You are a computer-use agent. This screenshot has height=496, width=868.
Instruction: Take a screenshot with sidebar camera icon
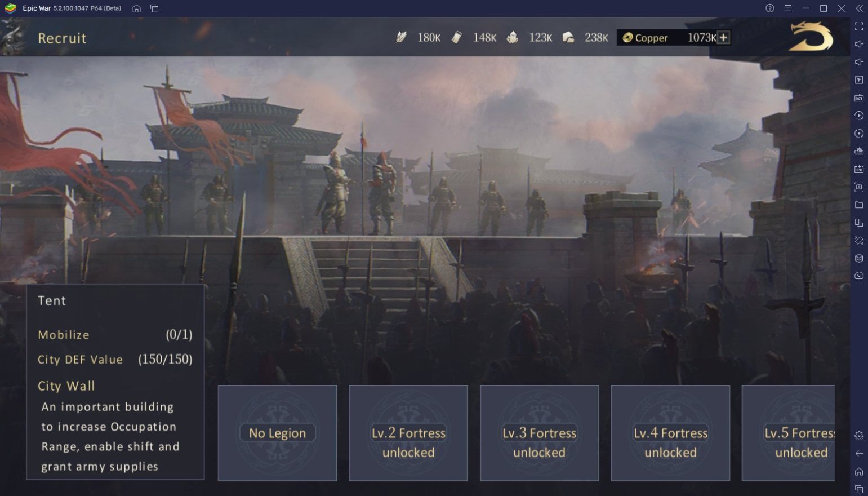pos(859,187)
